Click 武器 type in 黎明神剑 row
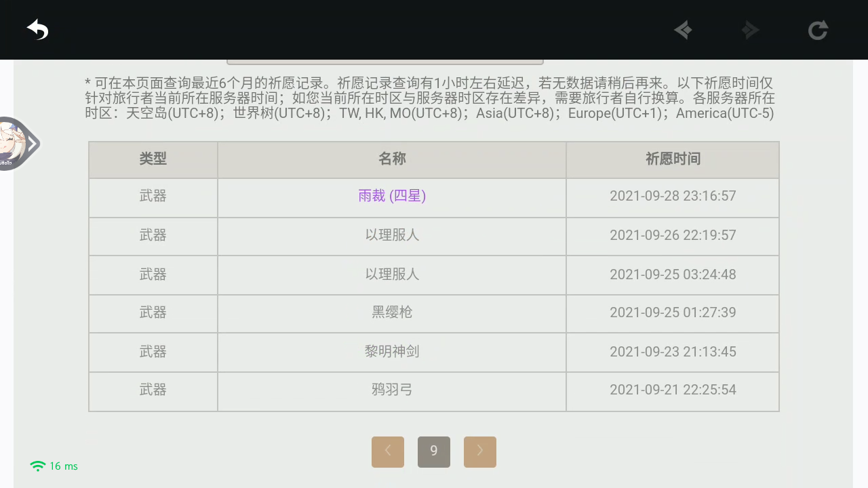868x488 pixels. point(153,352)
